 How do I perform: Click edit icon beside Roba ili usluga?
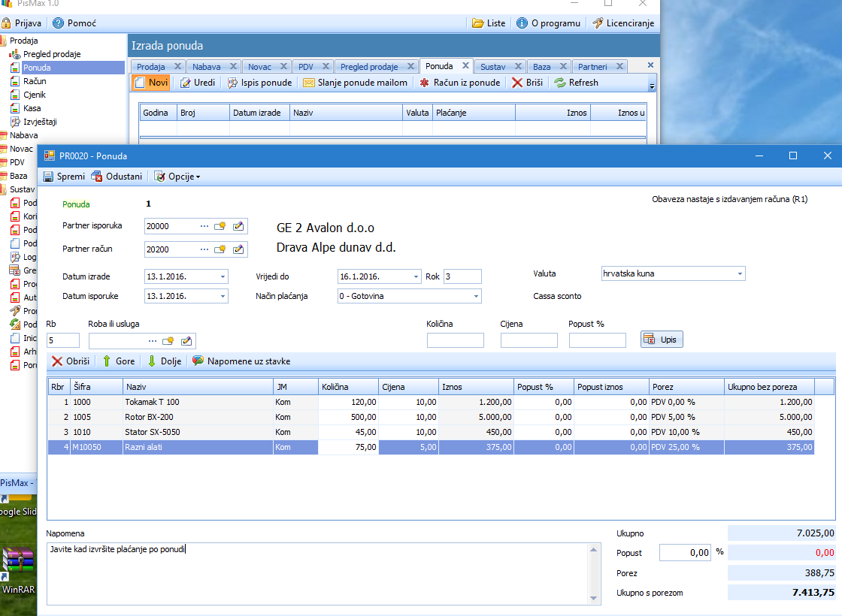point(186,341)
